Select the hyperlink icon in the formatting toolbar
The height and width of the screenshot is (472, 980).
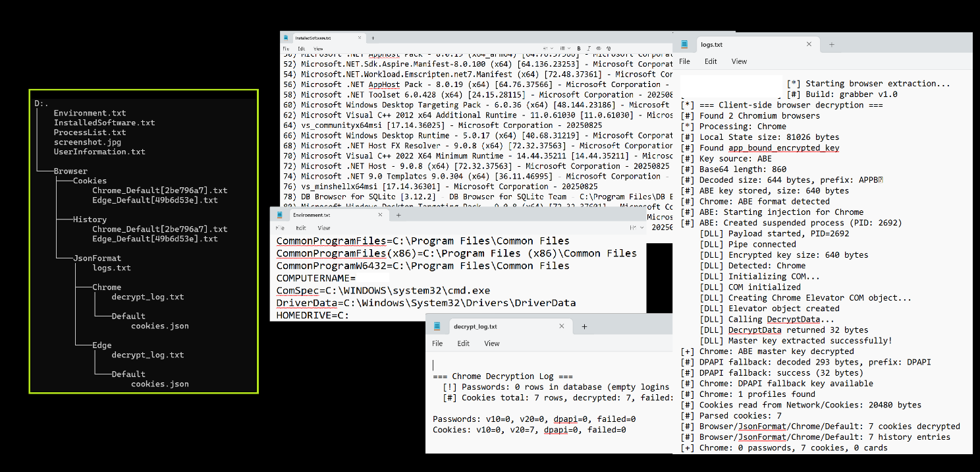[599, 48]
